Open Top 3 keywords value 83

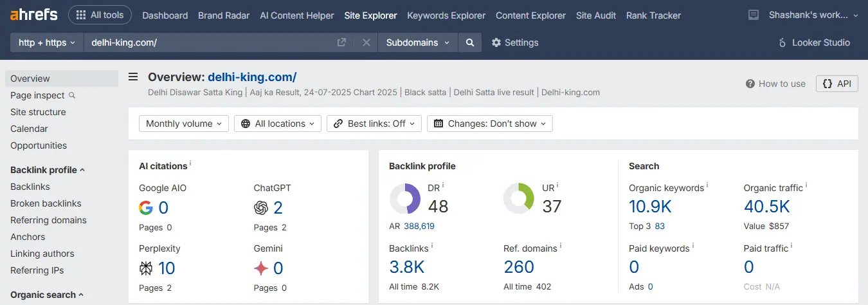[x=660, y=226]
